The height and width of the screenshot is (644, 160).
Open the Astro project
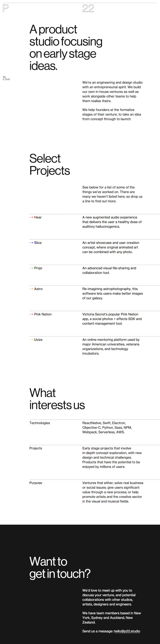(x=38, y=289)
